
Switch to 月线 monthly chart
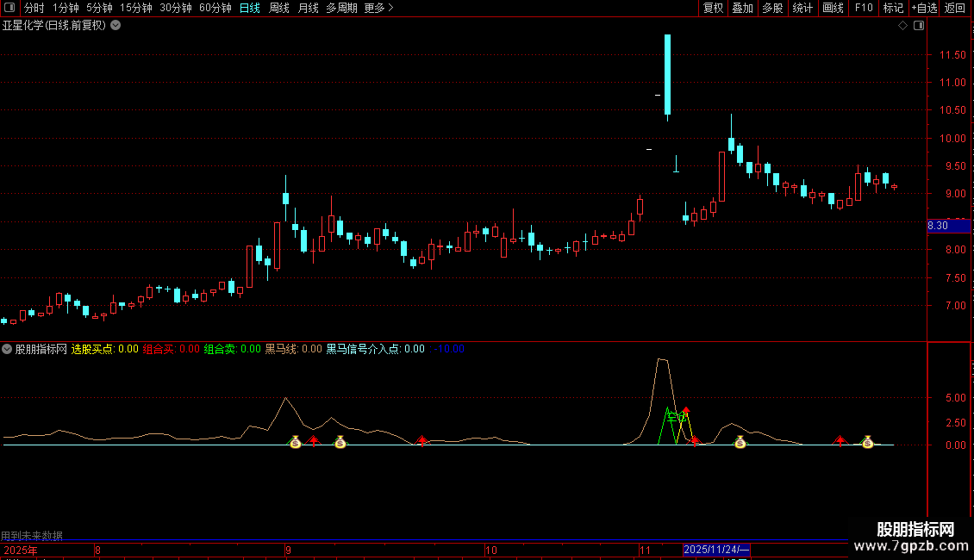tap(308, 8)
